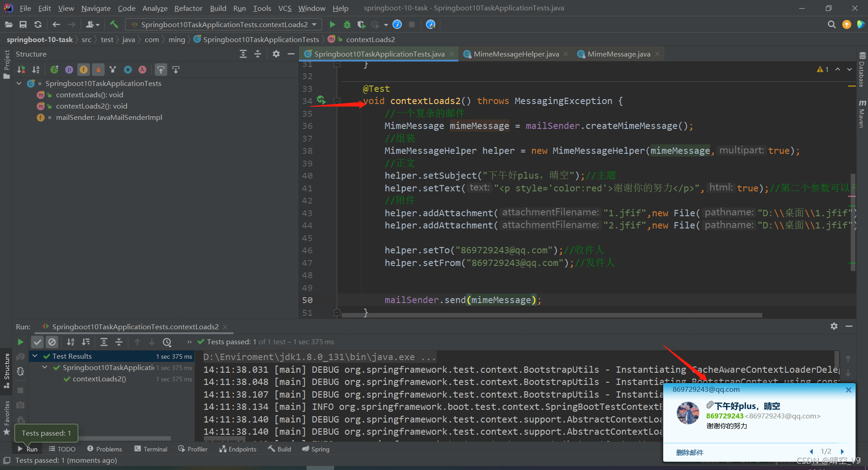This screenshot has width=868, height=470.
Task: Toggle show ignored tests filter
Action: tap(52, 342)
